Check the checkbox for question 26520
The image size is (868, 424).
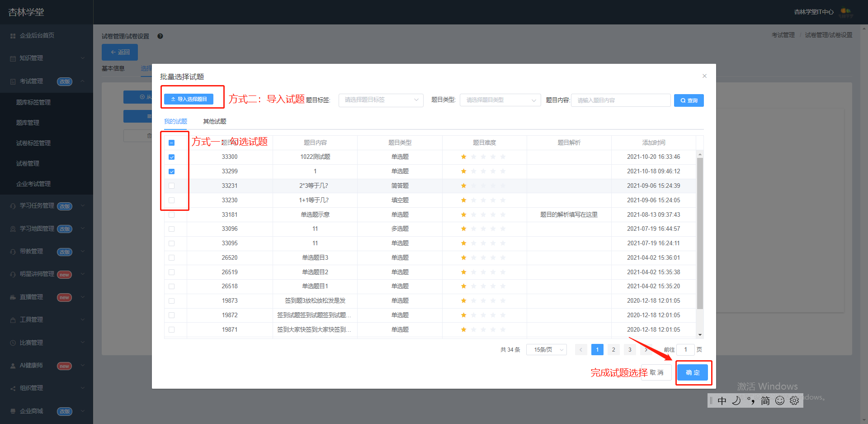(171, 257)
